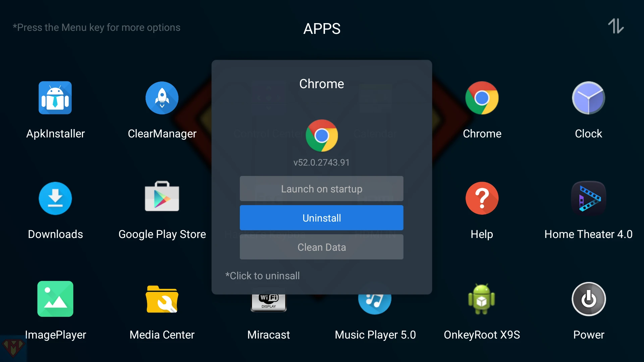Click the 'Press the Menu key' hint text
Screen dimensions: 644x362
click(x=97, y=27)
